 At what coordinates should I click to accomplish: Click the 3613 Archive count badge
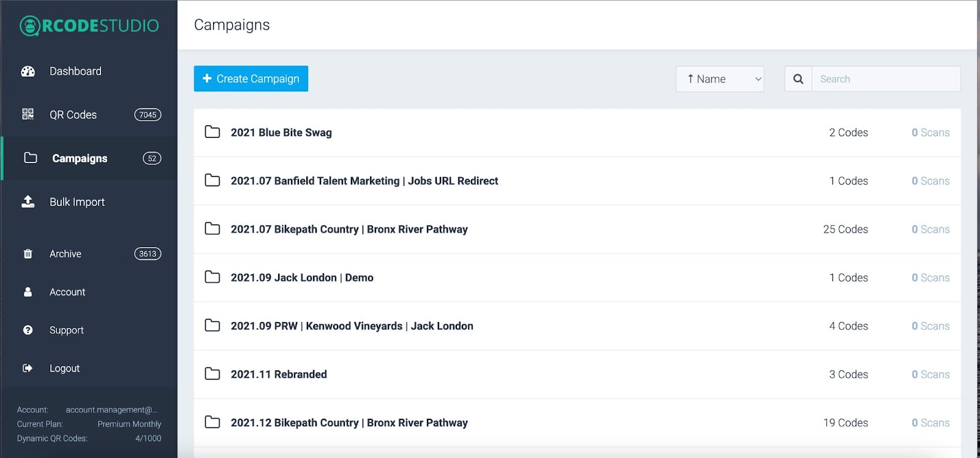148,254
